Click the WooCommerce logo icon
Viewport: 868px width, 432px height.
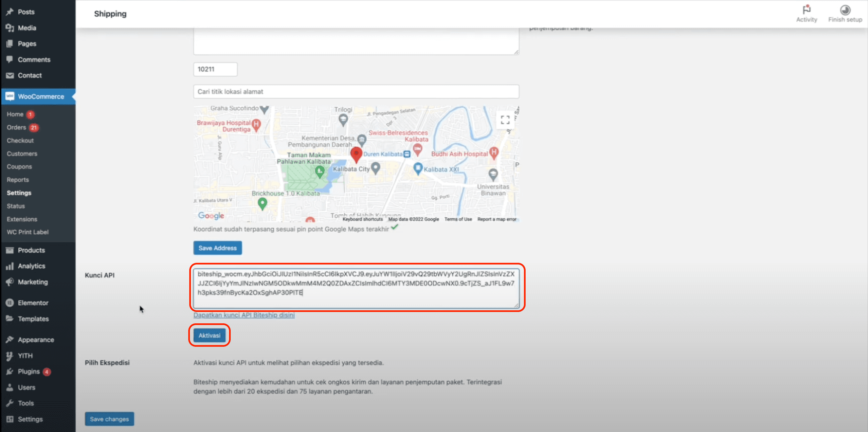point(10,96)
